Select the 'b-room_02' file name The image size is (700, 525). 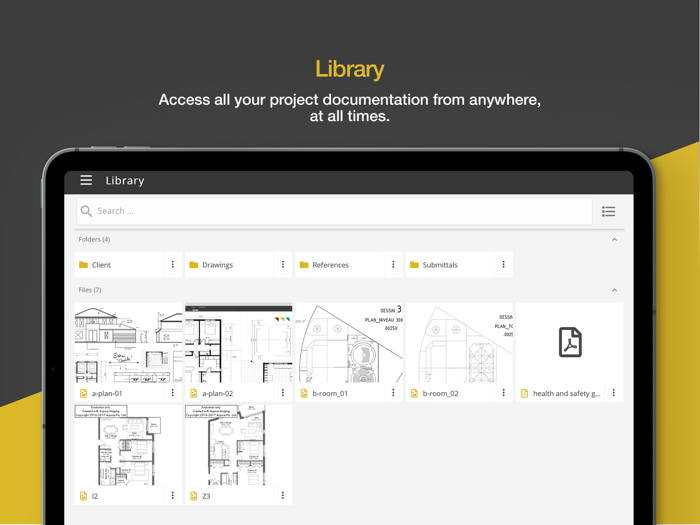coord(441,393)
